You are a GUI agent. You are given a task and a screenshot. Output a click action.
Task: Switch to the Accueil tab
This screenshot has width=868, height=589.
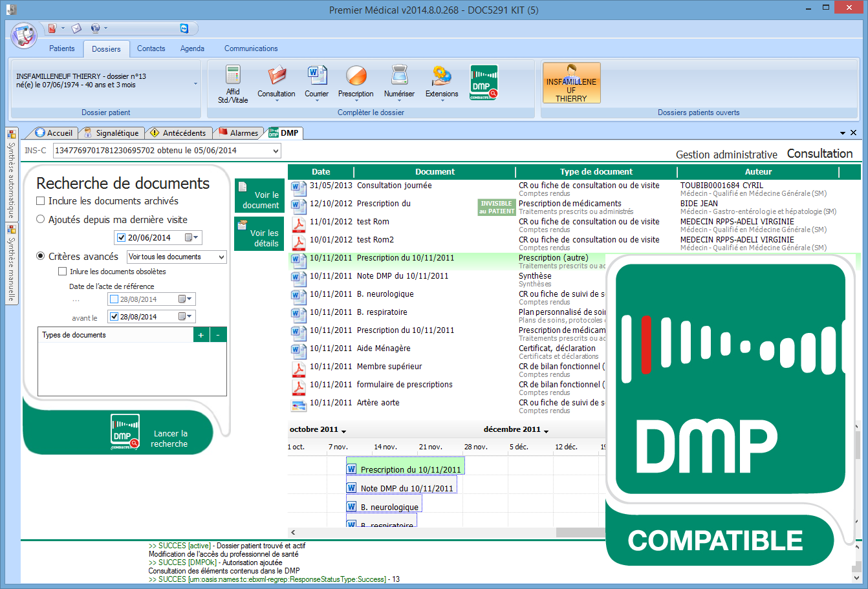[x=54, y=133]
